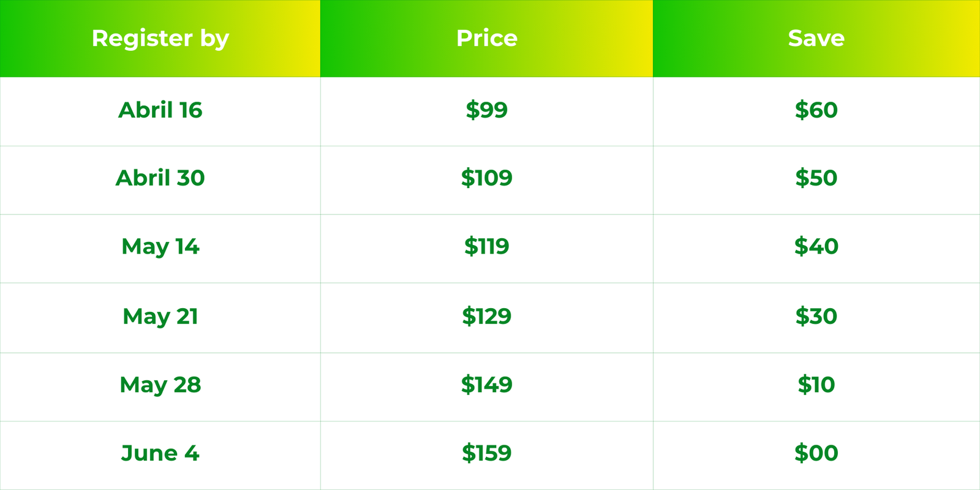Select the $60 savings cell
Screen dimensions: 980x490
click(816, 111)
